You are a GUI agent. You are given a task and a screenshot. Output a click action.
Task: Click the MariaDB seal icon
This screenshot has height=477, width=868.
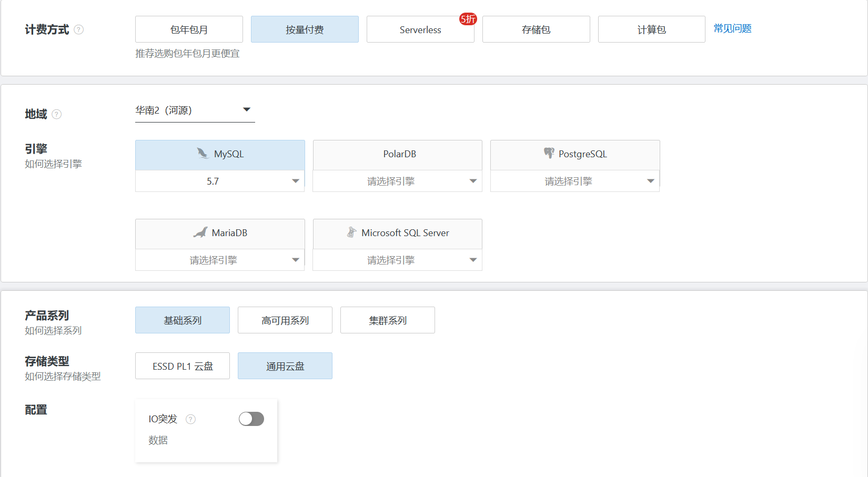pos(200,232)
